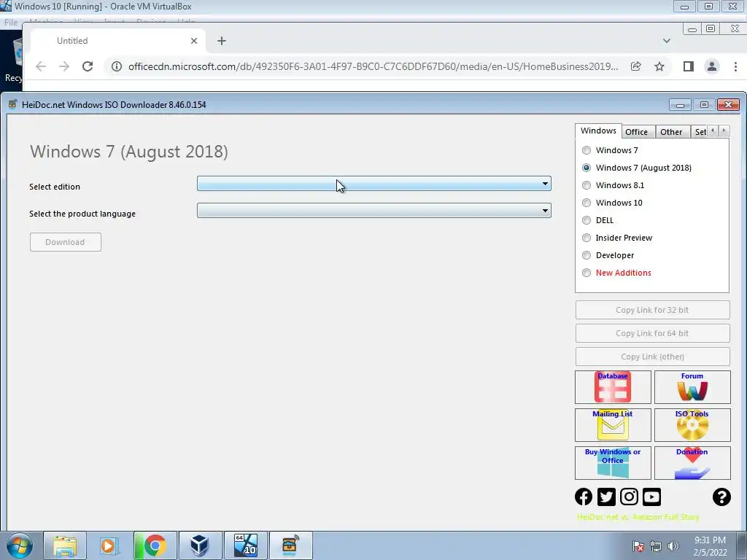Open HeiDoc.net vs. Amazon Full Story link
The height and width of the screenshot is (560, 747).
638,517
